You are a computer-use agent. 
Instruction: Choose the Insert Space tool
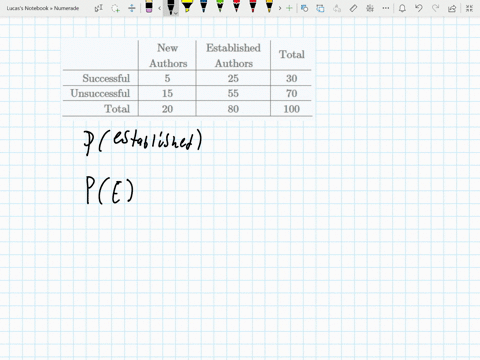132,8
